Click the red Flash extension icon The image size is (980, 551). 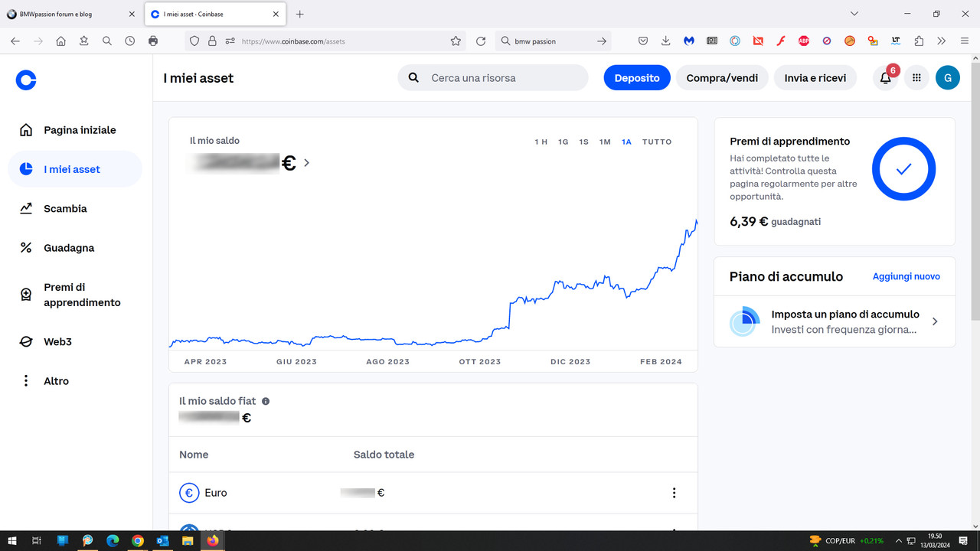point(781,41)
